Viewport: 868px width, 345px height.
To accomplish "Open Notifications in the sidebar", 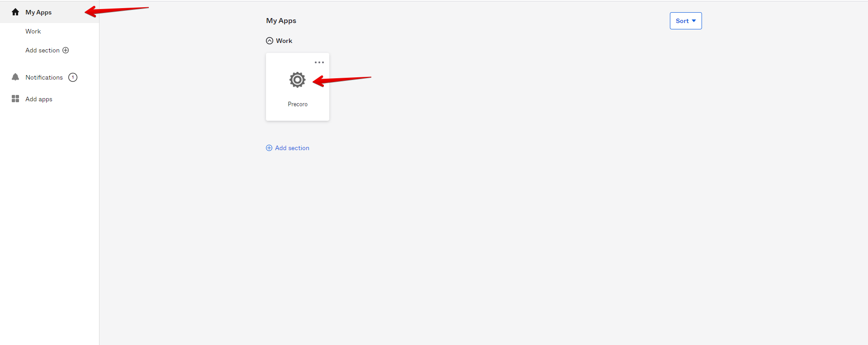I will tap(44, 77).
